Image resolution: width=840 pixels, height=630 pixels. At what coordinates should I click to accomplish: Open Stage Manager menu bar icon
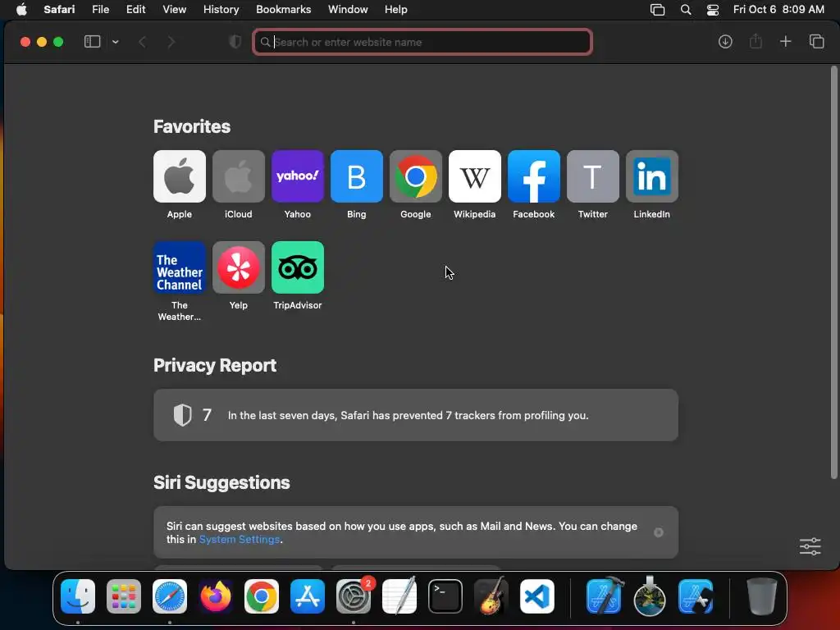click(x=657, y=10)
